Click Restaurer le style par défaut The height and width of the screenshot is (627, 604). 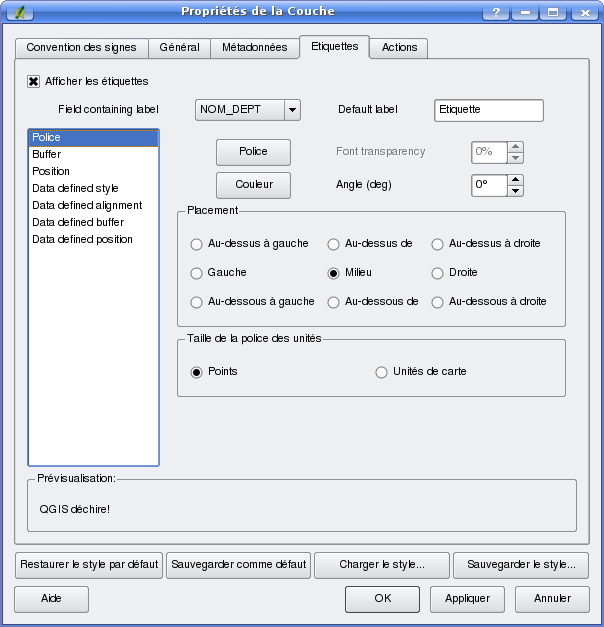click(x=89, y=565)
